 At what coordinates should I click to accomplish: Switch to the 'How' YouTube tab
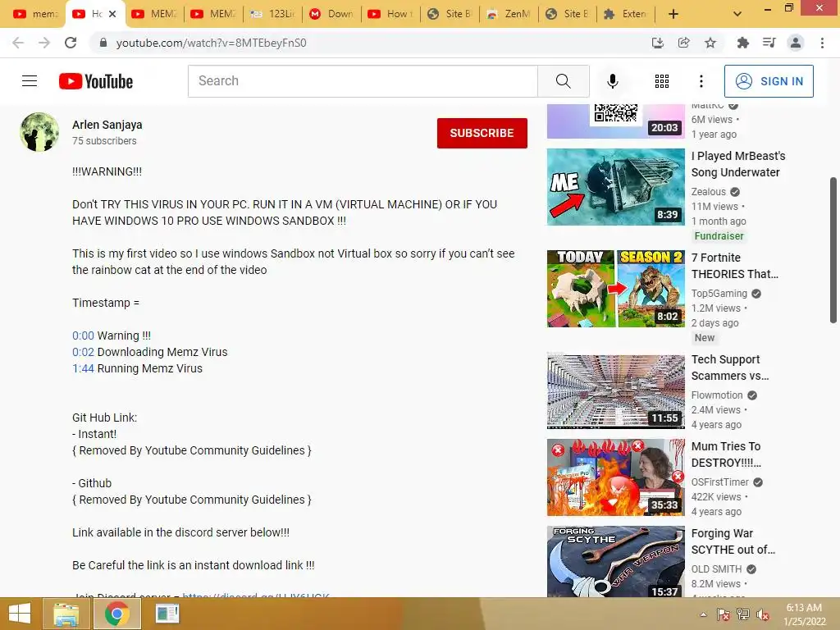[x=390, y=14]
